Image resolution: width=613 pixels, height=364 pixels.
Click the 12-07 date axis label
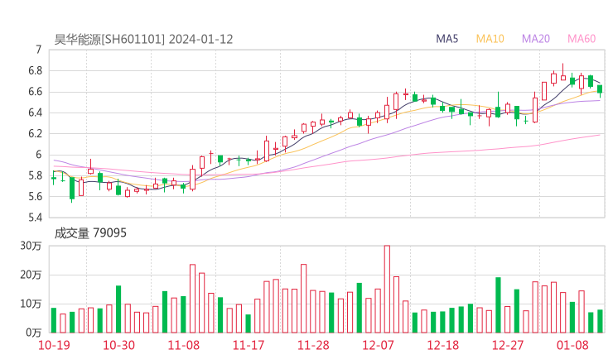tap(378, 345)
